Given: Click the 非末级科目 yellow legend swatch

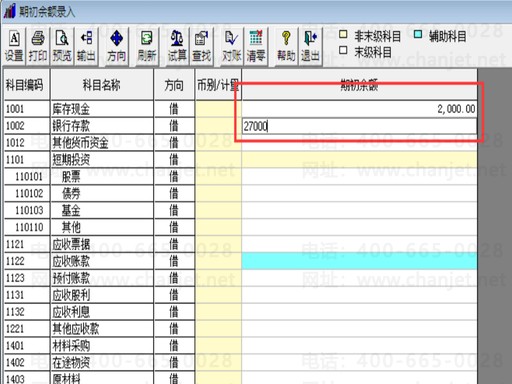Looking at the screenshot, I should pyautogui.click(x=343, y=34).
